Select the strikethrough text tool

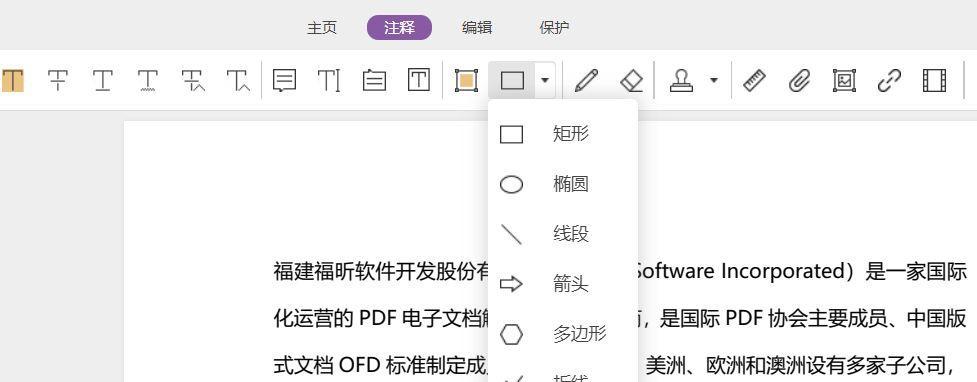(58, 80)
